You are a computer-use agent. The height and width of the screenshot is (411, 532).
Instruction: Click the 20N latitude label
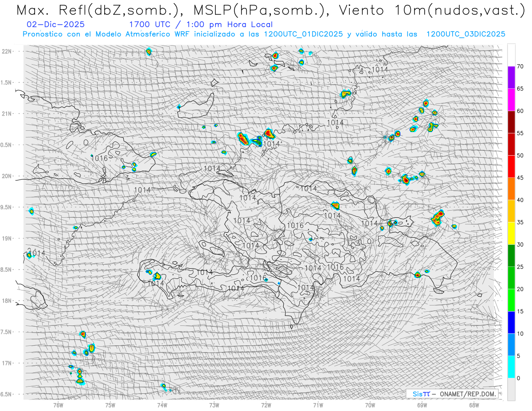coord(6,176)
